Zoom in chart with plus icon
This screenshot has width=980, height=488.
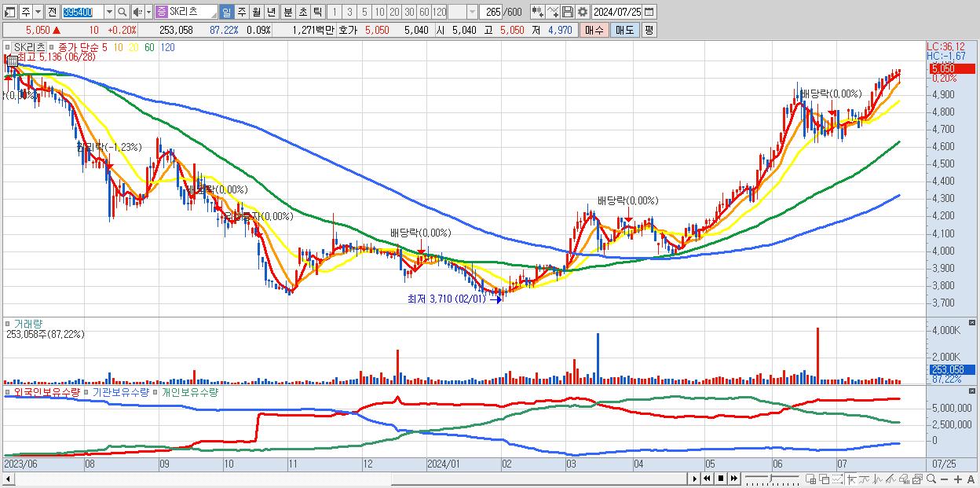(x=958, y=479)
